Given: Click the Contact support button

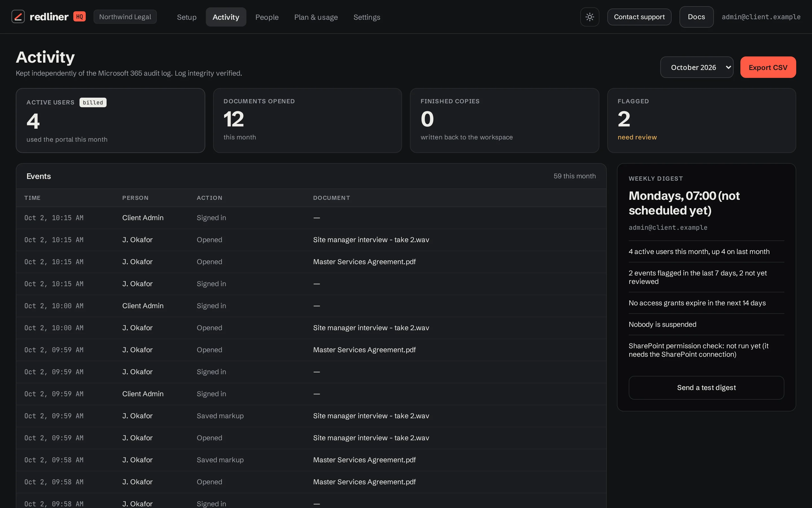Looking at the screenshot, I should click(x=639, y=17).
